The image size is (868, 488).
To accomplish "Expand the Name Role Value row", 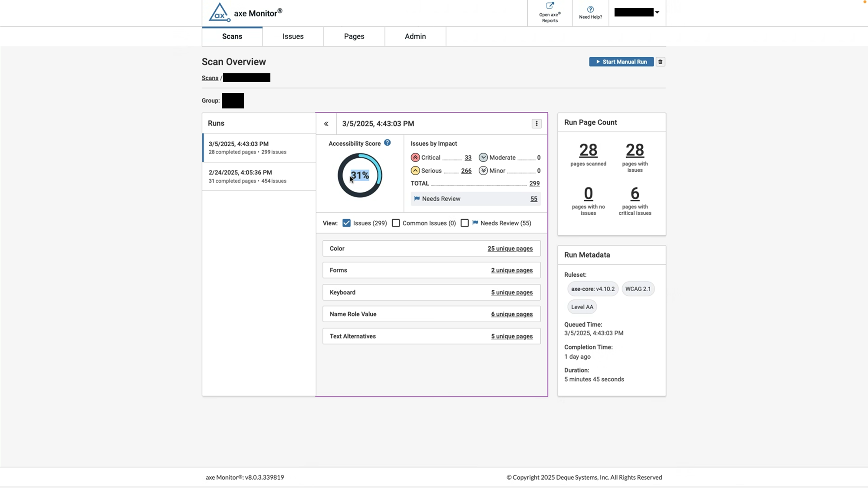I will tap(431, 314).
